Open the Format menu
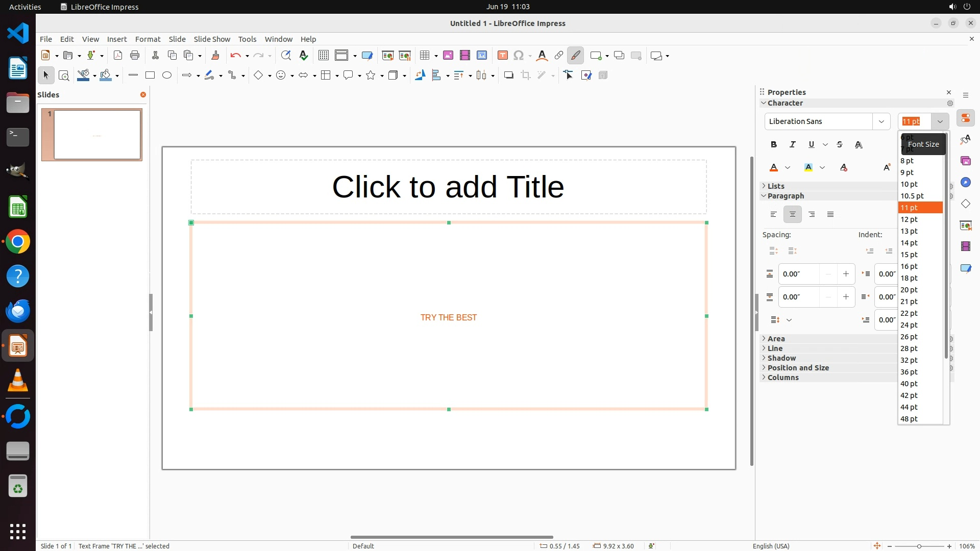Screen dimensions: 980x551 point(148,39)
